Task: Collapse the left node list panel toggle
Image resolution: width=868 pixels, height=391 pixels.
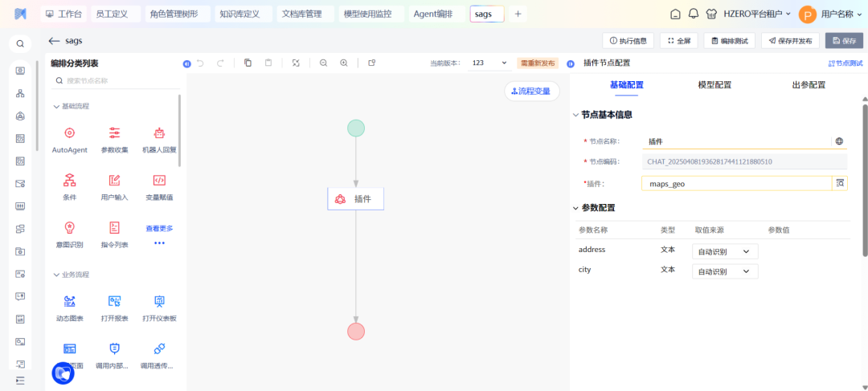Action: click(186, 63)
